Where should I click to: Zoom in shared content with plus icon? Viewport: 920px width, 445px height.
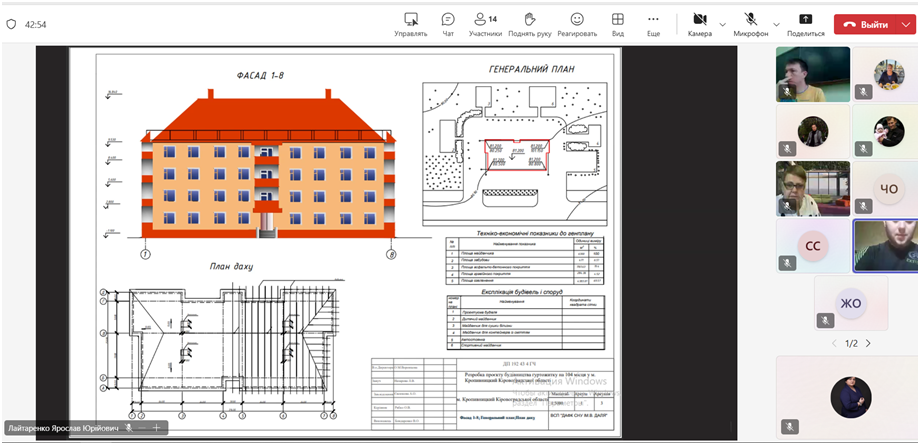(x=157, y=428)
